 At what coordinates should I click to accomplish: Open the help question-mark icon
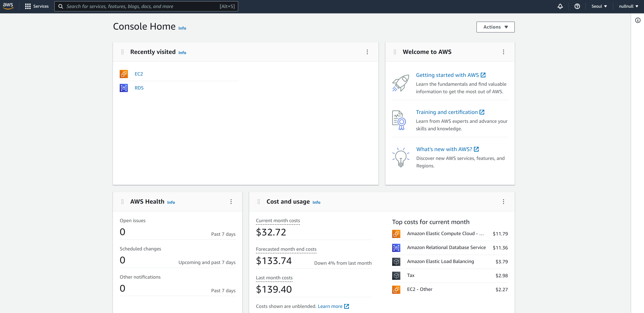click(577, 6)
